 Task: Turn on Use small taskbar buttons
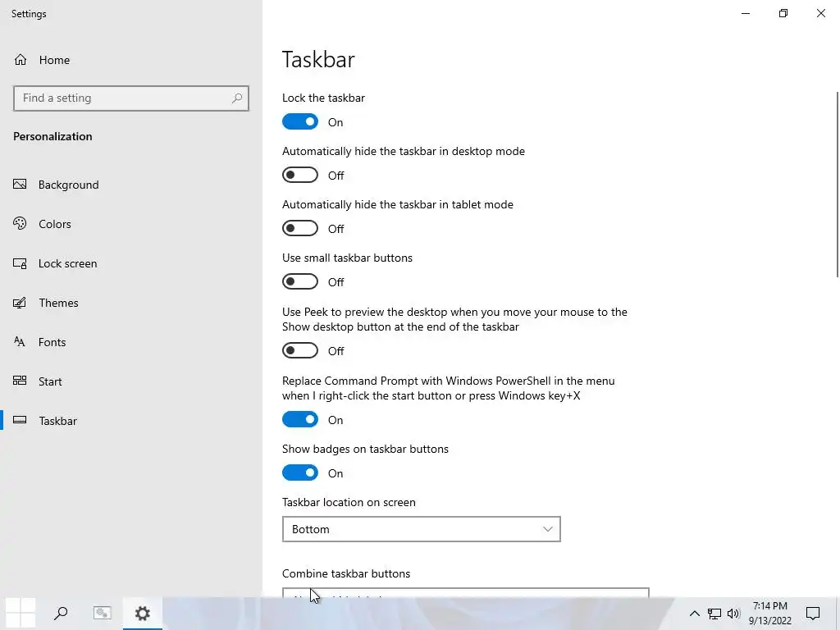point(300,282)
